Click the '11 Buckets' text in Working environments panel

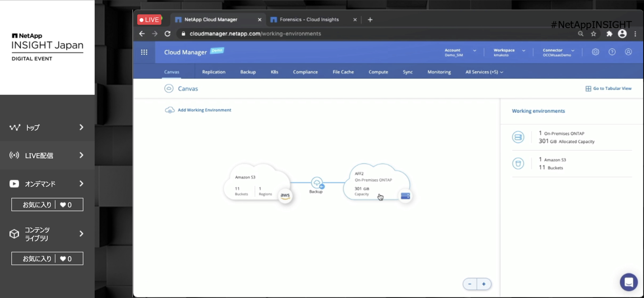coord(551,167)
